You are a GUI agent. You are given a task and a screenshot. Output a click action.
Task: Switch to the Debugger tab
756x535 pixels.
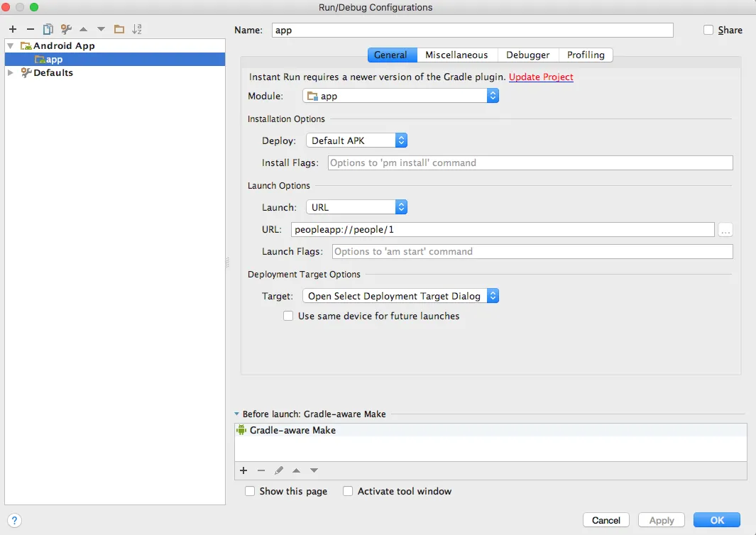point(528,55)
